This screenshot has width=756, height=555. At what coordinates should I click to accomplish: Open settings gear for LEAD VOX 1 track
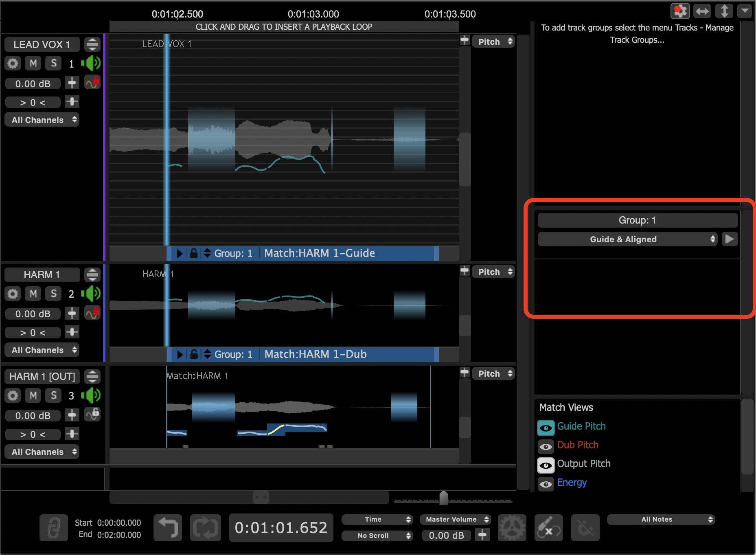13,64
